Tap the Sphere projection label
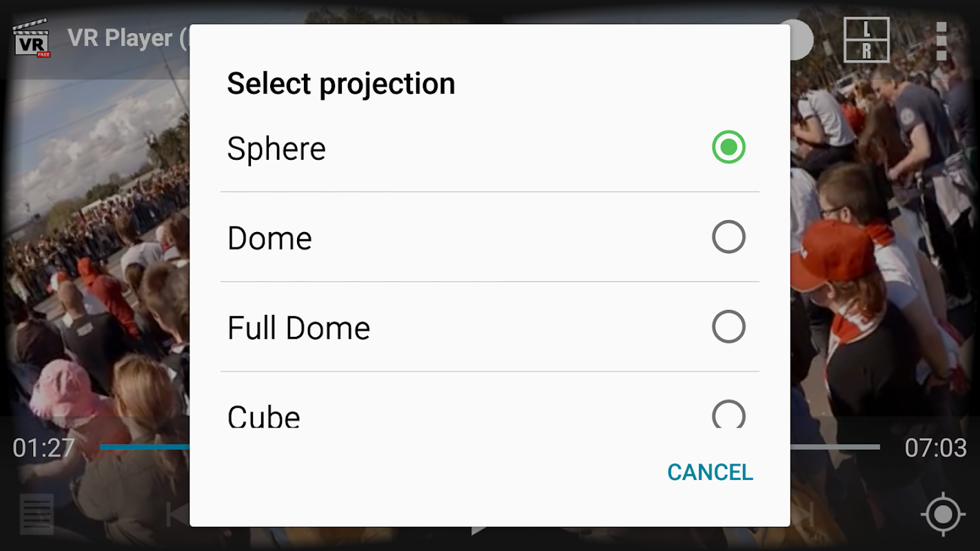 tap(276, 149)
